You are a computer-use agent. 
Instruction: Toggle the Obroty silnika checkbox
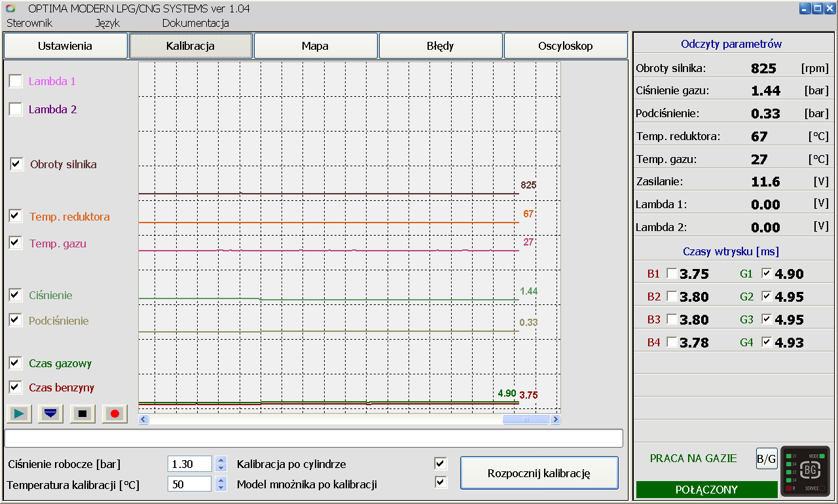point(16,164)
